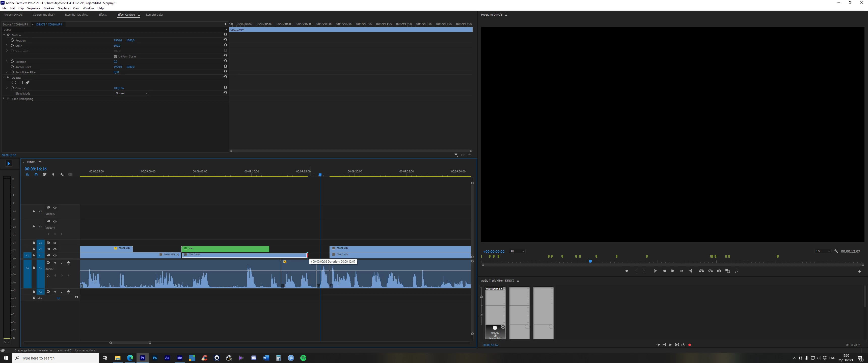Click the Export Frame camera icon
This screenshot has width=868, height=363.
(x=719, y=271)
